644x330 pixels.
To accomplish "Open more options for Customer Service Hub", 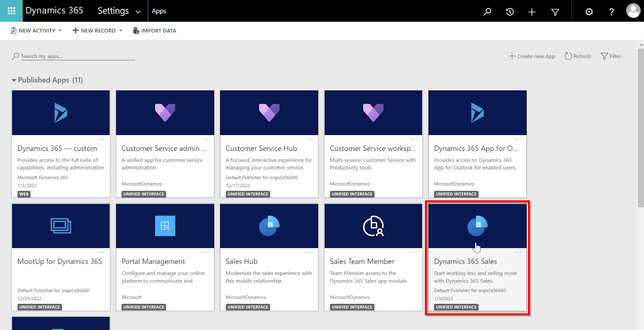I will 310,140.
